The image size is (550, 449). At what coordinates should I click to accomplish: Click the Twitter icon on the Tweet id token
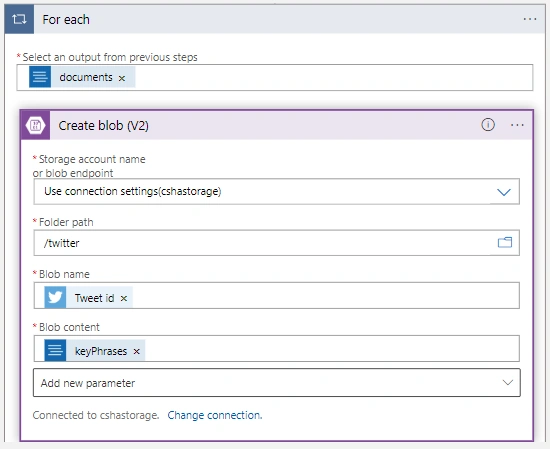tap(55, 297)
